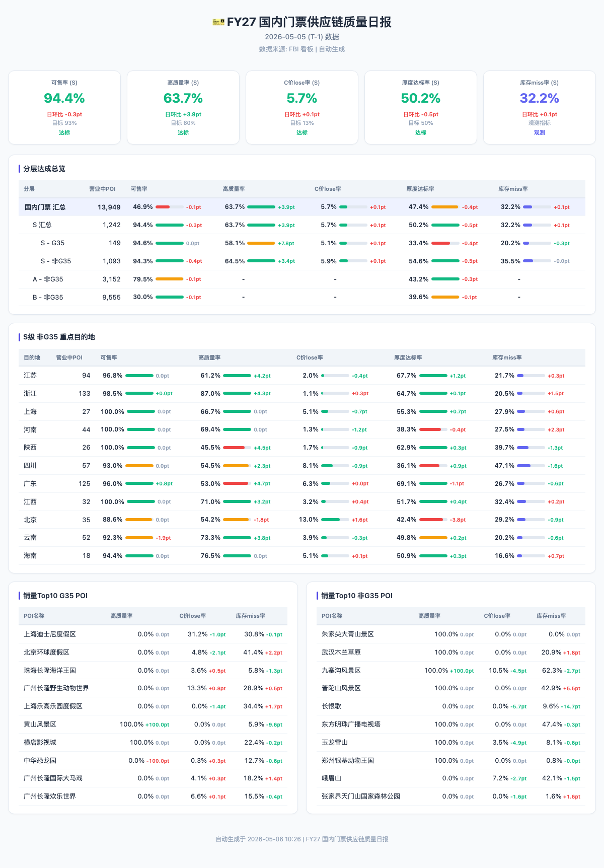Select the 横店影视城 row

[153, 743]
